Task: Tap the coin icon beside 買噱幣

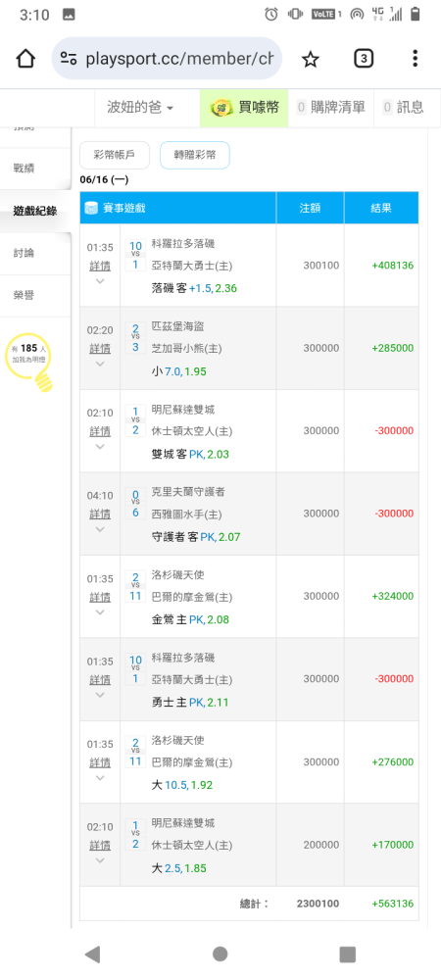Action: [221, 108]
